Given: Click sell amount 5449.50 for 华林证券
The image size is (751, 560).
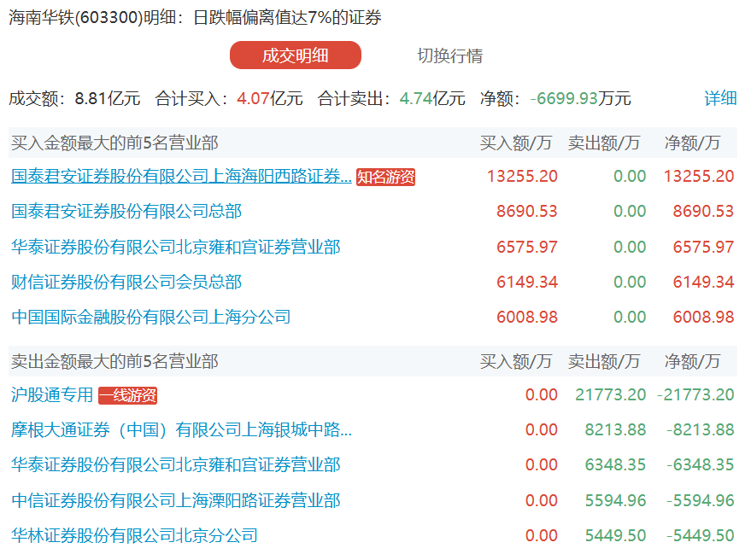Looking at the screenshot, I should (x=615, y=535).
